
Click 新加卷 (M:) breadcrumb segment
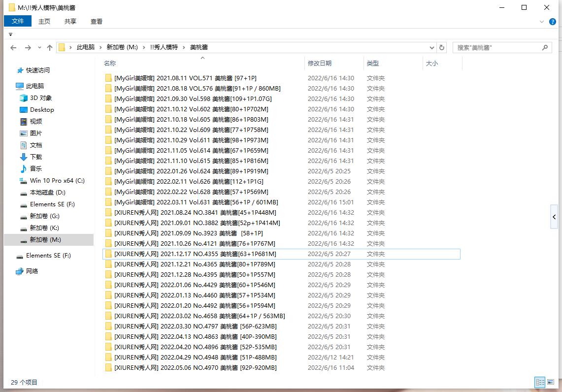click(x=122, y=47)
